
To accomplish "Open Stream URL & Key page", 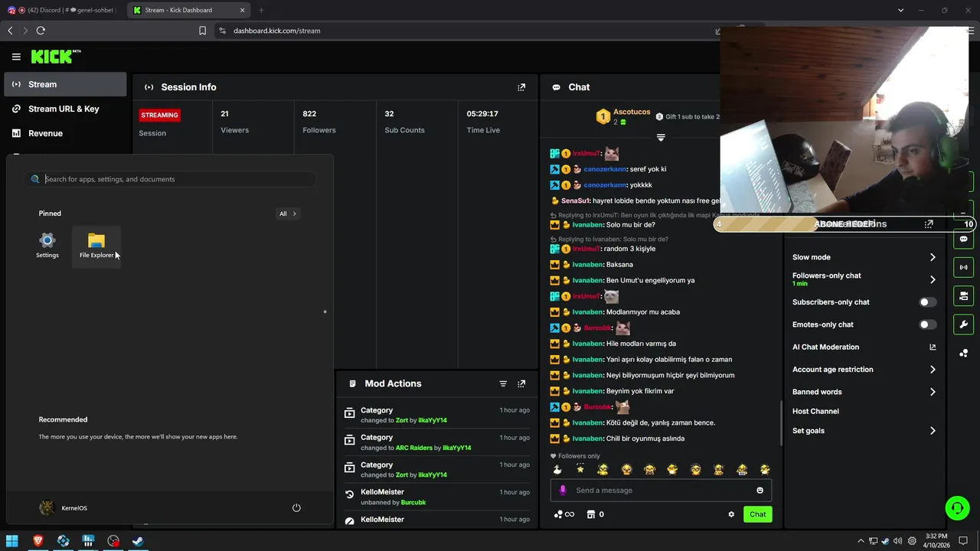I will [65, 109].
